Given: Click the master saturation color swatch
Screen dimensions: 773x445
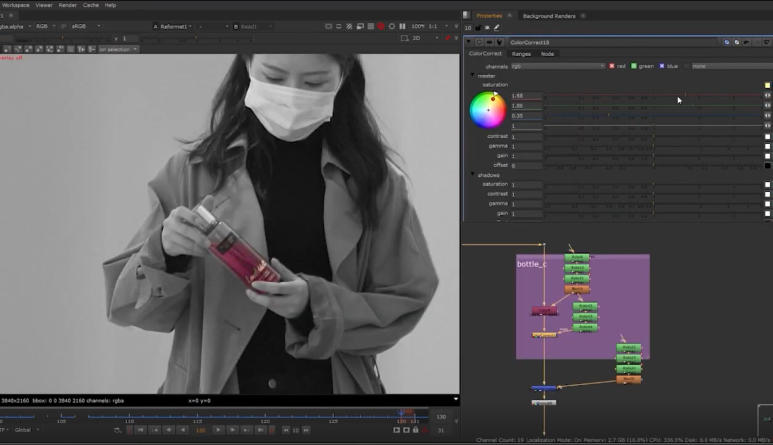Looking at the screenshot, I should [x=767, y=85].
